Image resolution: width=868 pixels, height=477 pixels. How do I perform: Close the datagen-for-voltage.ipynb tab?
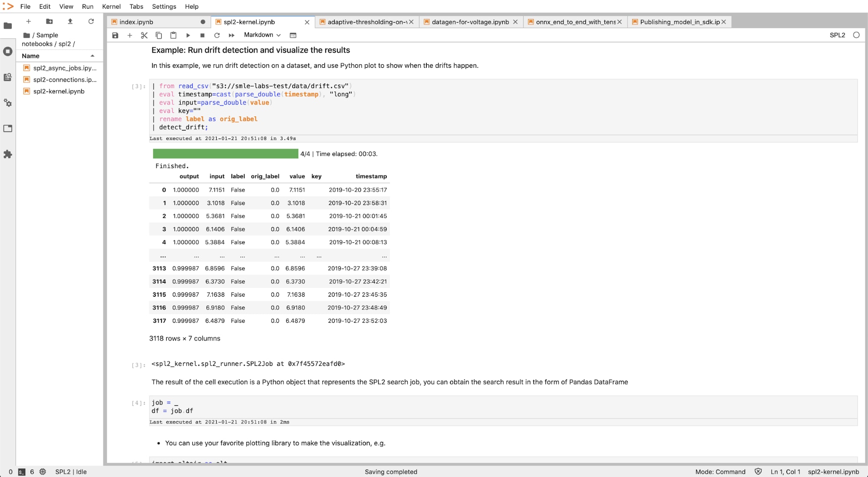pos(515,22)
